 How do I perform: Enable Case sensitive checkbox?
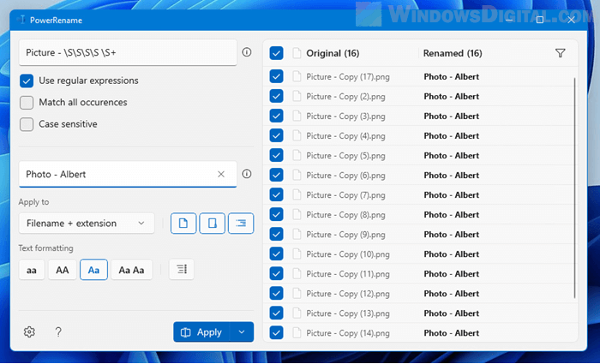(x=27, y=124)
